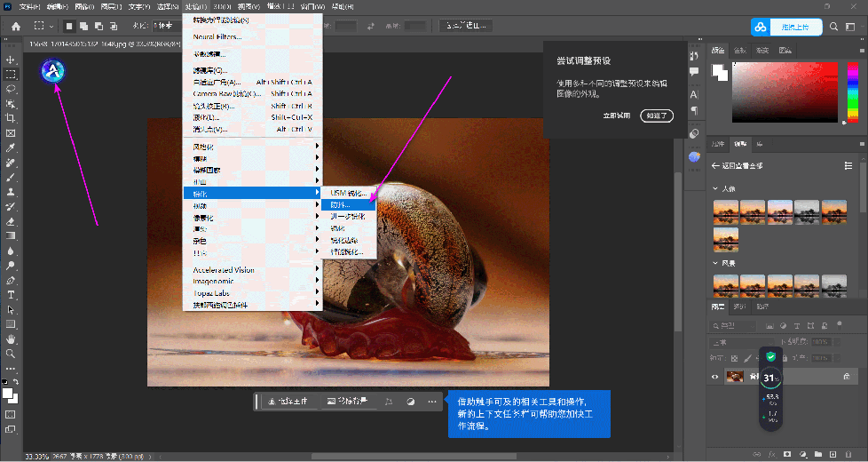868x462 pixels.
Task: Click the create new layer icon
Action: 833,454
